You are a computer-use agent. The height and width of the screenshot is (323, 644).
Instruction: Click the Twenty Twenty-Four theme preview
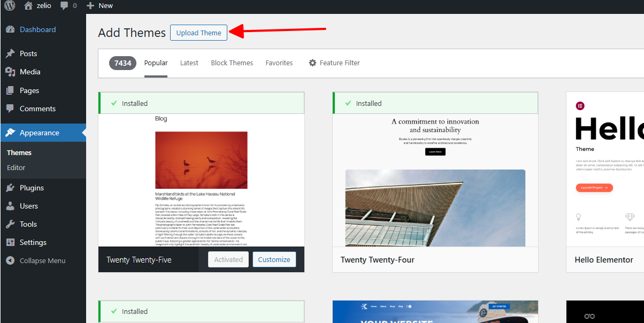tap(435, 180)
